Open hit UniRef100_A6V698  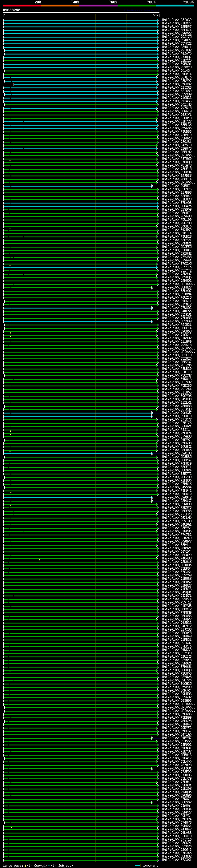coord(177,216)
